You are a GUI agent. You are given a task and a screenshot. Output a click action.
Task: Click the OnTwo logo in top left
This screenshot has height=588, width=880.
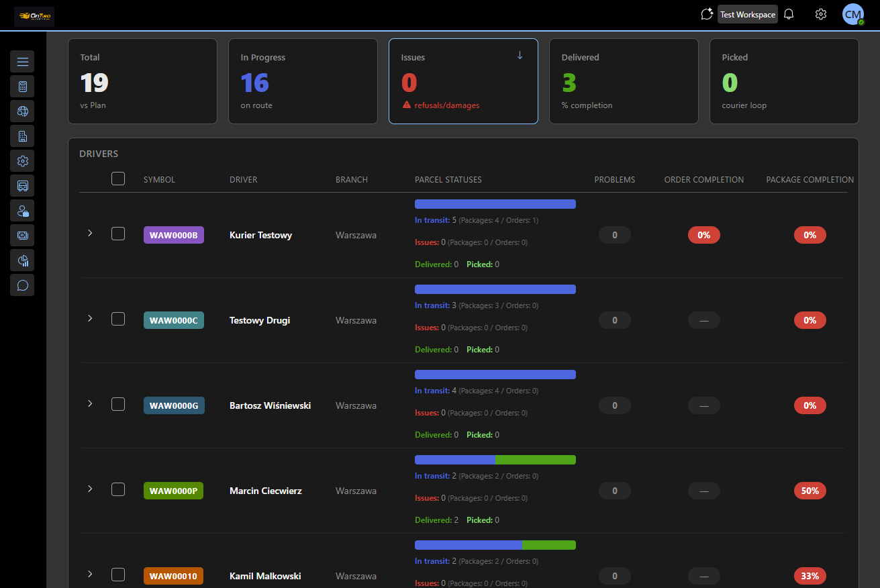tap(34, 16)
